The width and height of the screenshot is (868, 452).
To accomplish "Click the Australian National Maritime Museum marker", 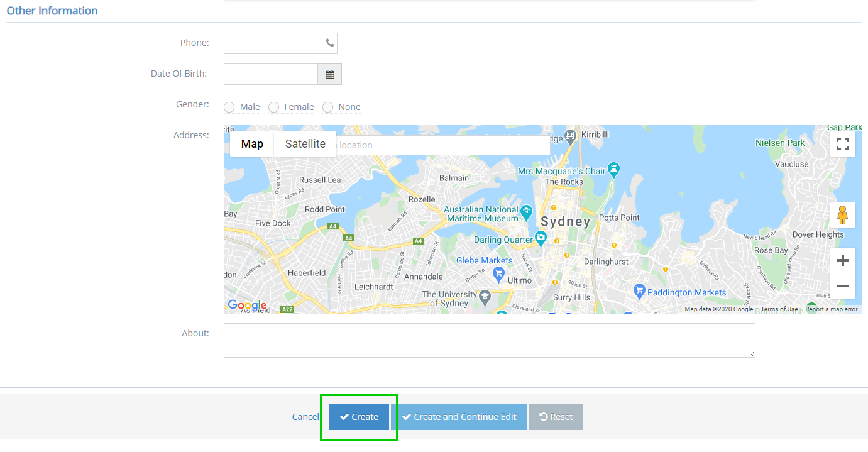I will [527, 211].
